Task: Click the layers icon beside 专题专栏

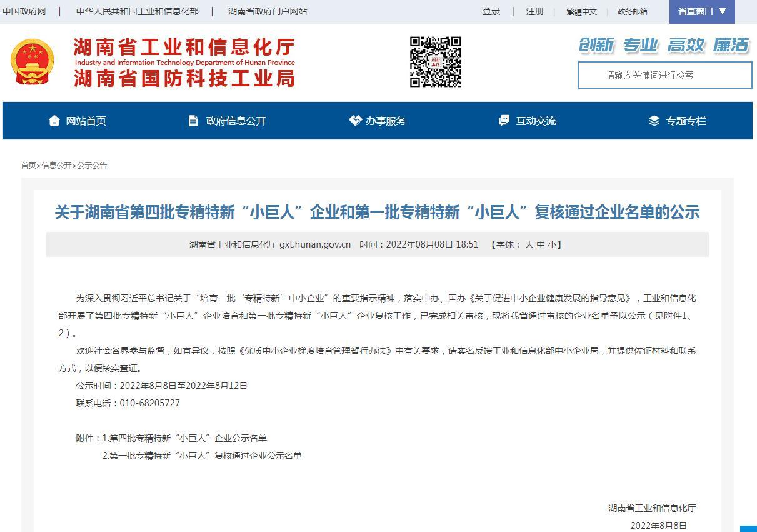Action: (654, 121)
